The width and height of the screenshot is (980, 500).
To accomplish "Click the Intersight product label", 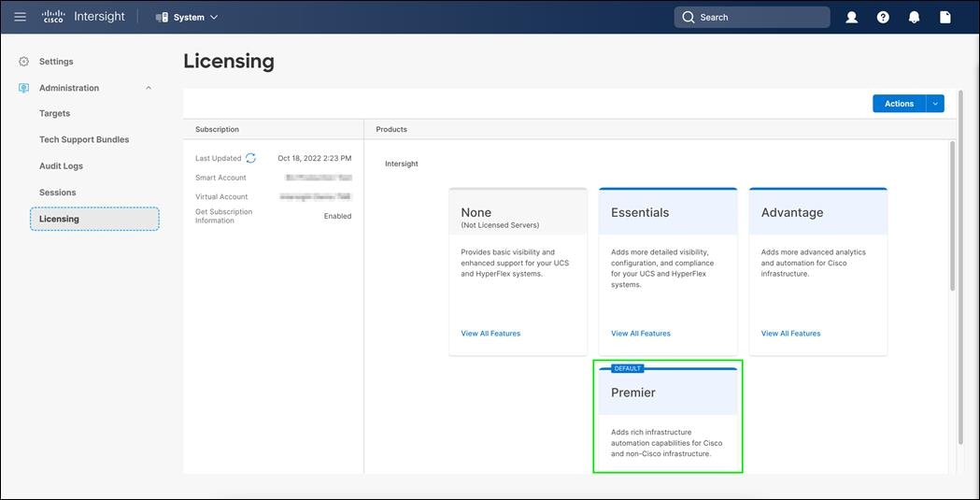I will click(402, 164).
